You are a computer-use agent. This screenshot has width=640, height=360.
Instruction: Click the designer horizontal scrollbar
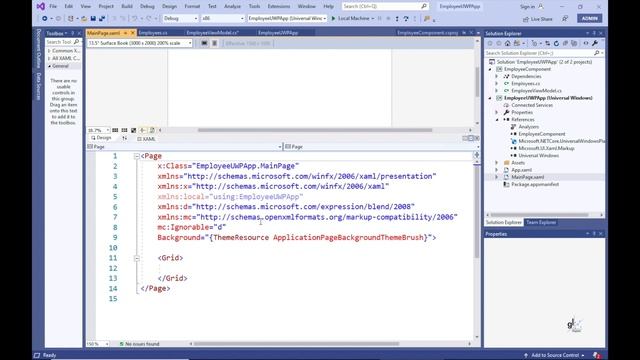coord(315,130)
